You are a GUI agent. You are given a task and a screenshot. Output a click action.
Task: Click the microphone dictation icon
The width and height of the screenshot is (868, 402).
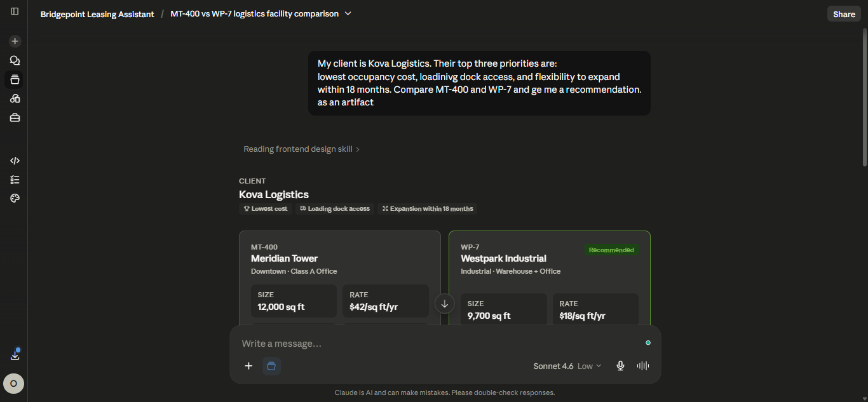point(620,366)
